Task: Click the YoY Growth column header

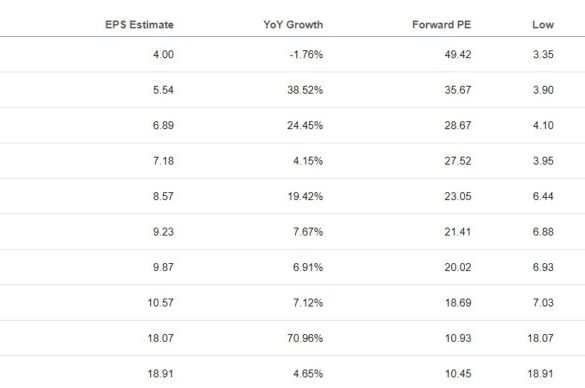Action: pos(293,25)
